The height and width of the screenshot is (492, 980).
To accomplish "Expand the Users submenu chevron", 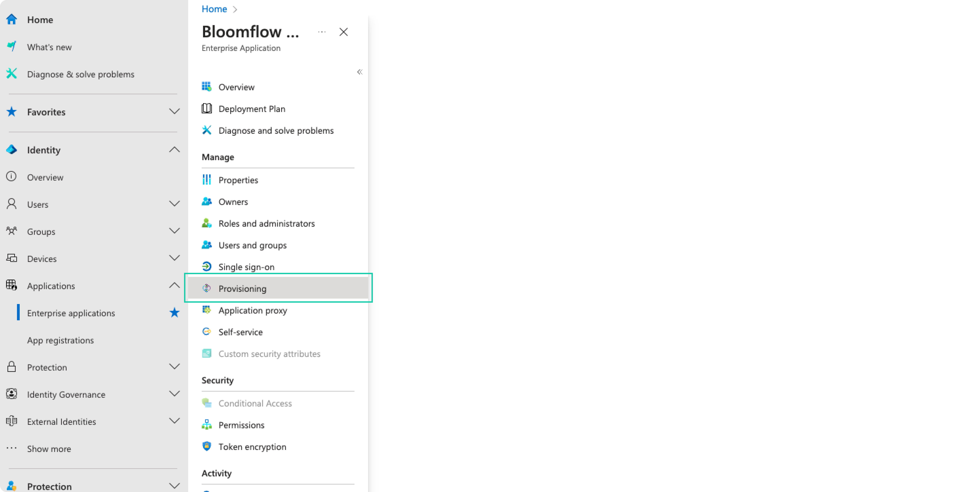I will pos(174,204).
